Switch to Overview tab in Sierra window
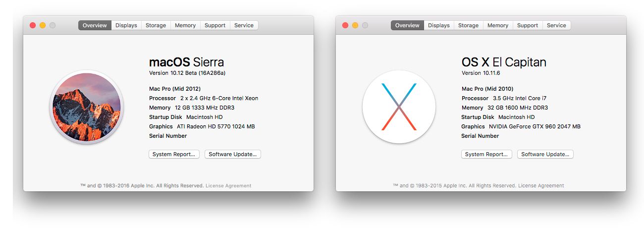Screen dimensions: 644x231 point(95,25)
